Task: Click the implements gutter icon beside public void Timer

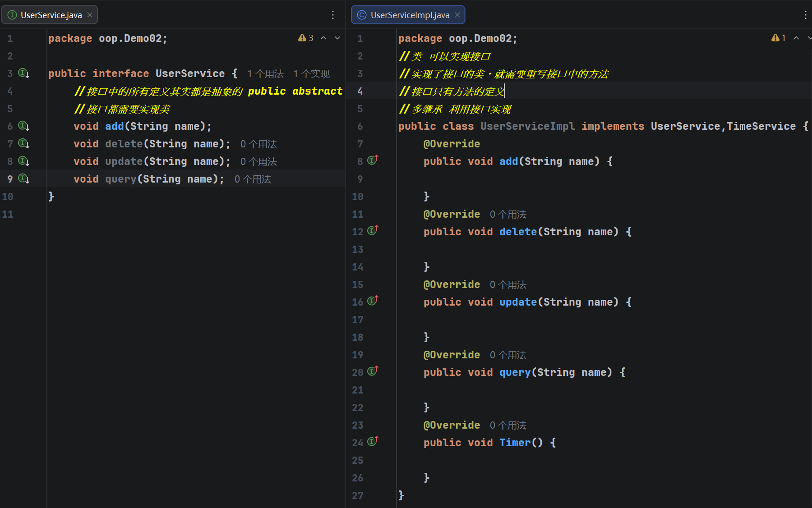Action: [x=373, y=441]
